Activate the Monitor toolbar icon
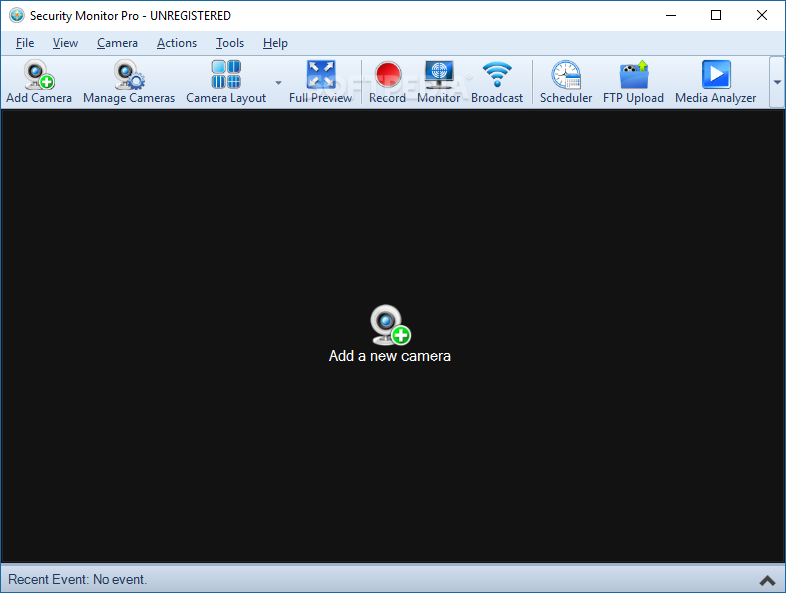786x593 pixels. pos(439,75)
